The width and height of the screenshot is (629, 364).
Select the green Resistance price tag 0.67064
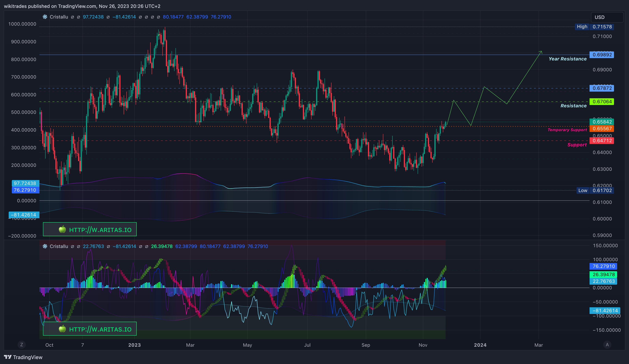(x=602, y=101)
